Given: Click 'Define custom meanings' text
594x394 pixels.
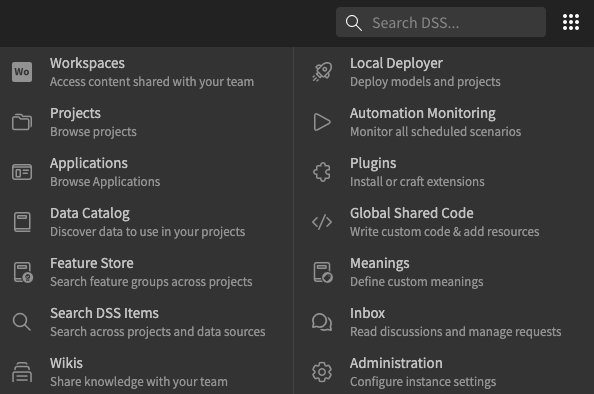Looking at the screenshot, I should pos(416,282).
